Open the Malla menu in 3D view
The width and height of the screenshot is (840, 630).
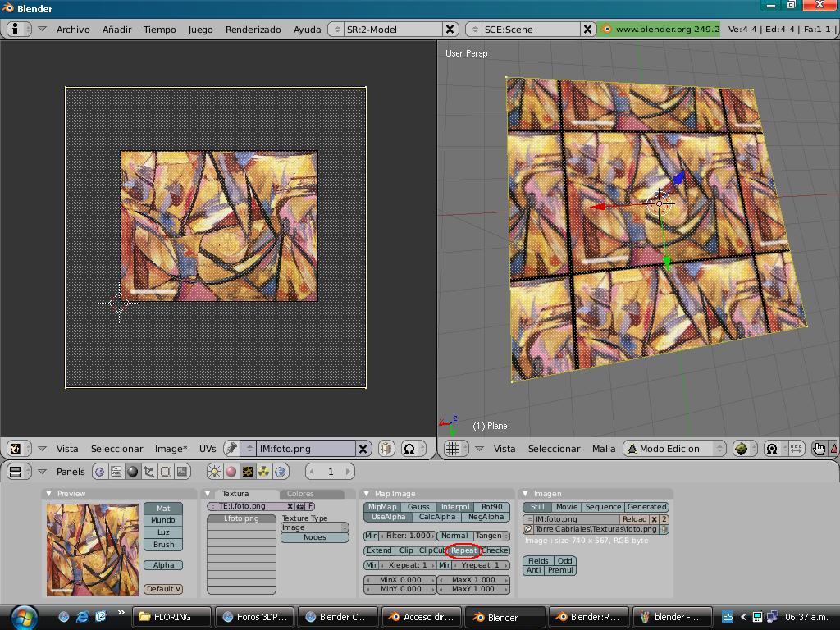coord(604,449)
